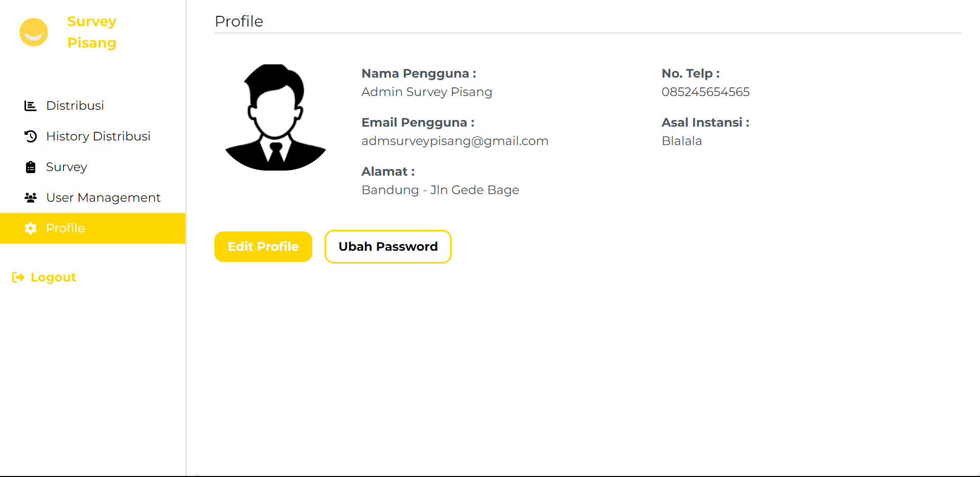Click the Survey Pisang banana logo
The image size is (980, 477).
point(33,32)
